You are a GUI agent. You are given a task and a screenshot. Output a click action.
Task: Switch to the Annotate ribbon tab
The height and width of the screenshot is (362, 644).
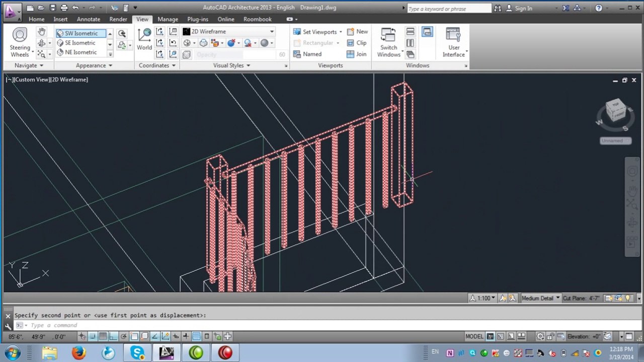pyautogui.click(x=88, y=19)
